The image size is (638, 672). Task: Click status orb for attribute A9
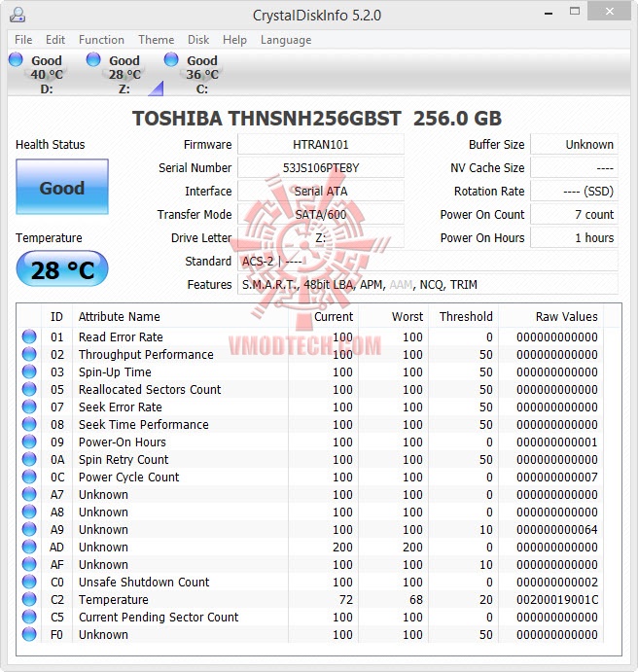point(29,529)
